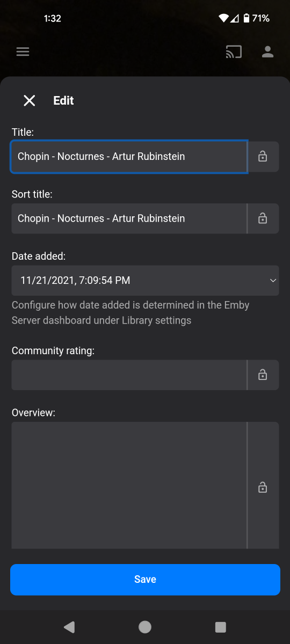The height and width of the screenshot is (644, 290).
Task: Tap the 'Title:' field label
Action: (23, 132)
